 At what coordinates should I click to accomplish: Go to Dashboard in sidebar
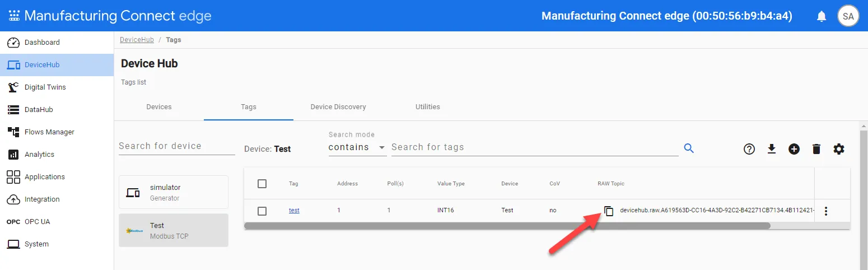point(57,43)
